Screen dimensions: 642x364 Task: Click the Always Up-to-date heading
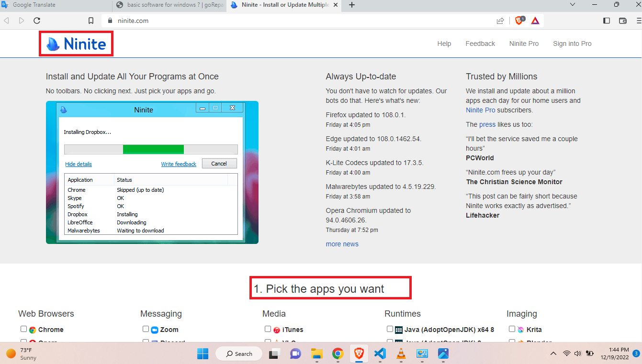tap(361, 77)
